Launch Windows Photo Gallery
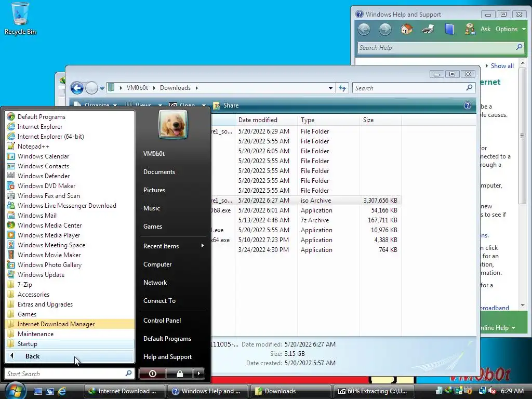Screen dimensions: 532x399 point(49,264)
